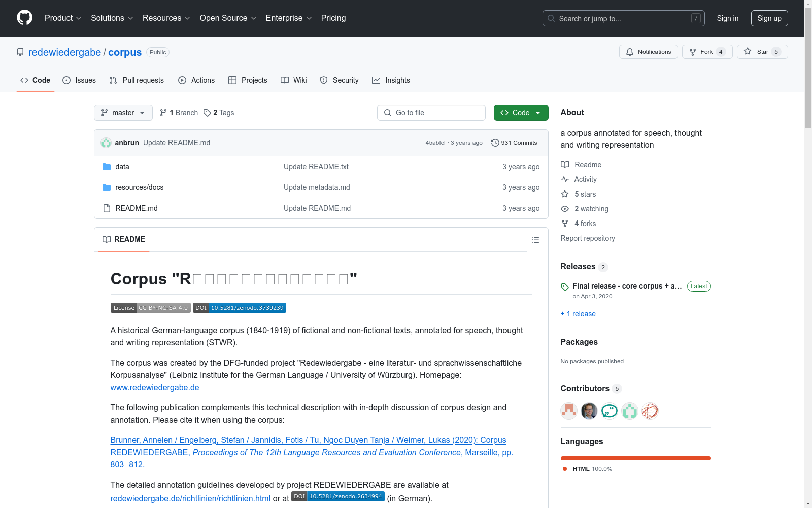Click the Search or jump to field

(x=624, y=18)
